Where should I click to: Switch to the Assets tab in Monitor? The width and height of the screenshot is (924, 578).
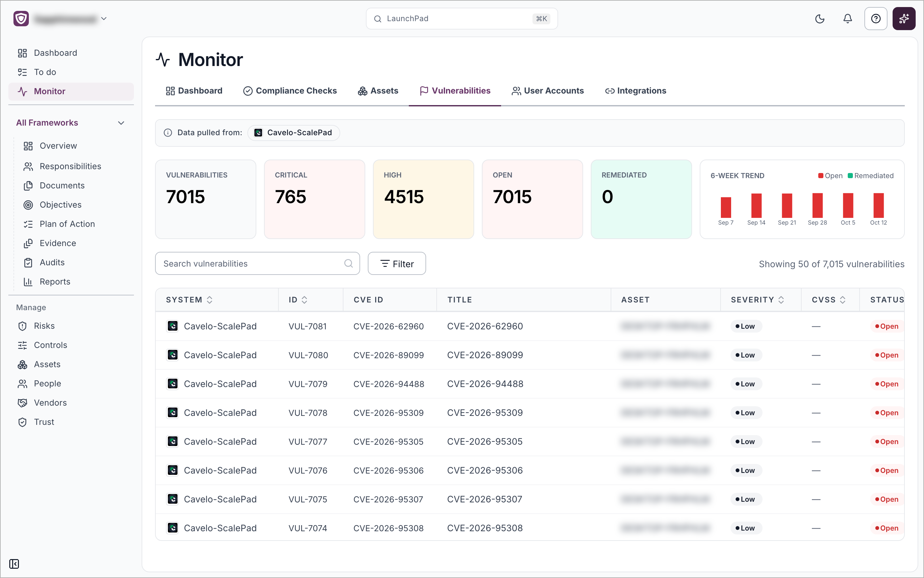(x=378, y=91)
